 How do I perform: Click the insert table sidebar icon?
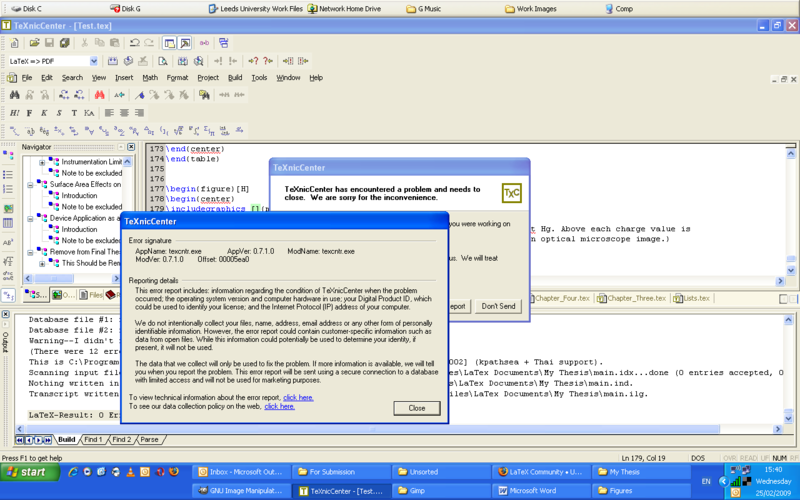(8, 223)
